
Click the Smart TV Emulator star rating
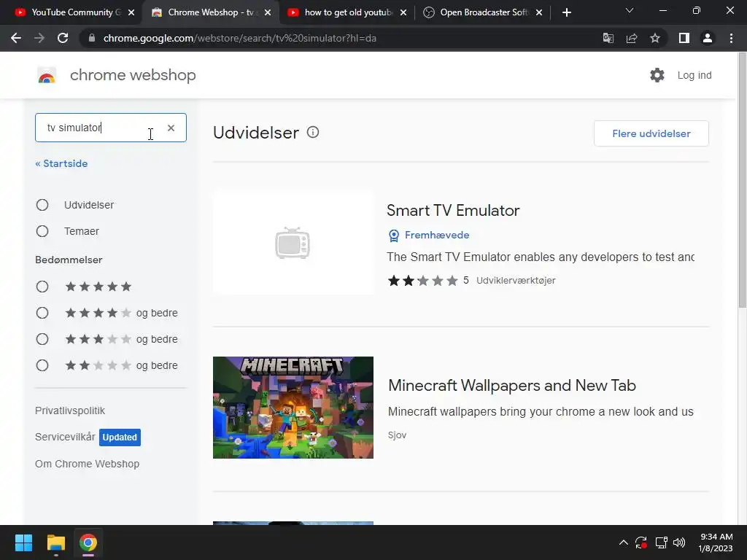pos(423,281)
